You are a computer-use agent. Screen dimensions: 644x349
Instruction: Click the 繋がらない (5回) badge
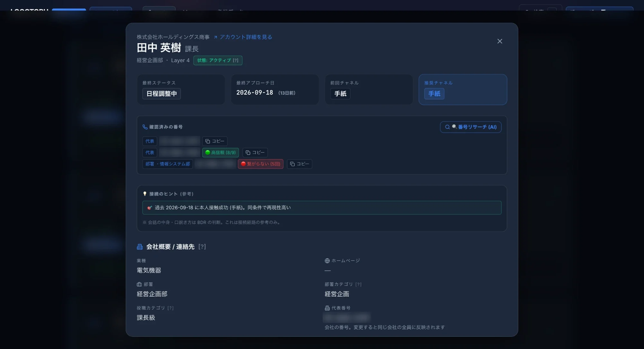tap(260, 164)
